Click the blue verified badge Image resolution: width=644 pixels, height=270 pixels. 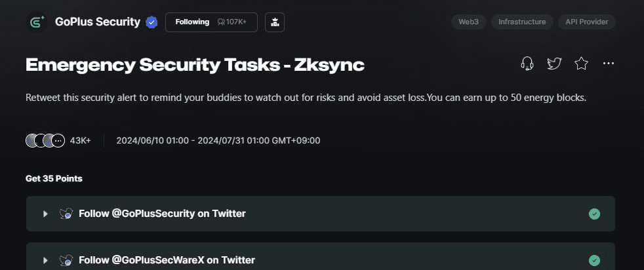151,22
